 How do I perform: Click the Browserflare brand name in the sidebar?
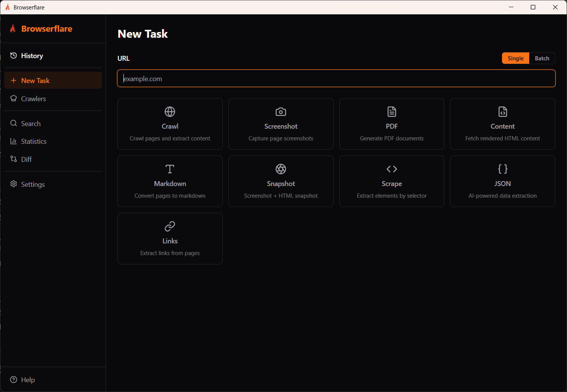[47, 29]
